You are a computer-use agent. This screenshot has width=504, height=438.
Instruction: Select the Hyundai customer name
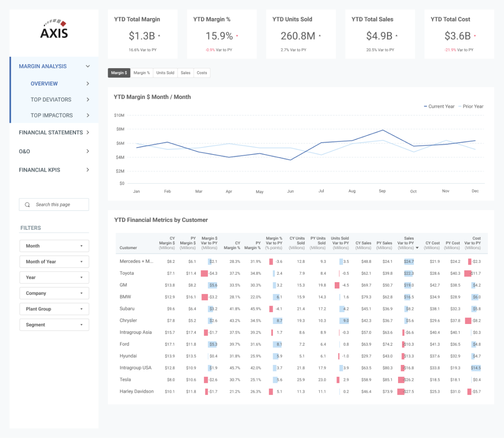click(128, 356)
